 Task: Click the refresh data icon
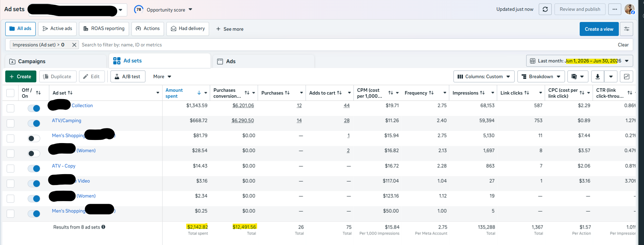[x=545, y=9]
